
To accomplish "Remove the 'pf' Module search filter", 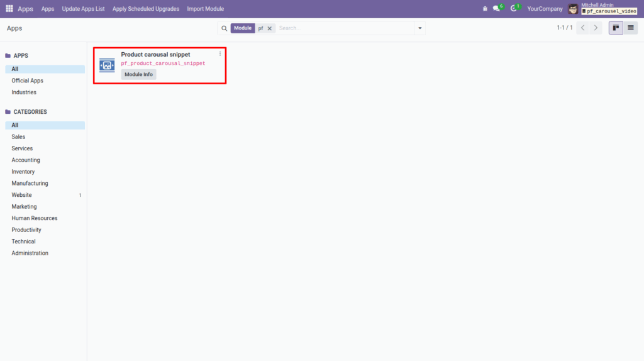I will coord(270,28).
